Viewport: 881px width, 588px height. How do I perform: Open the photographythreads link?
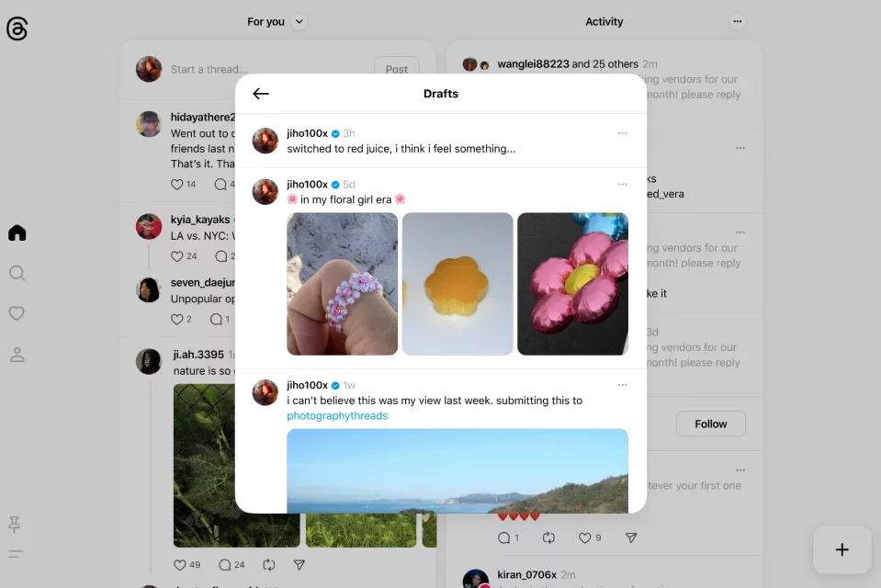point(337,416)
